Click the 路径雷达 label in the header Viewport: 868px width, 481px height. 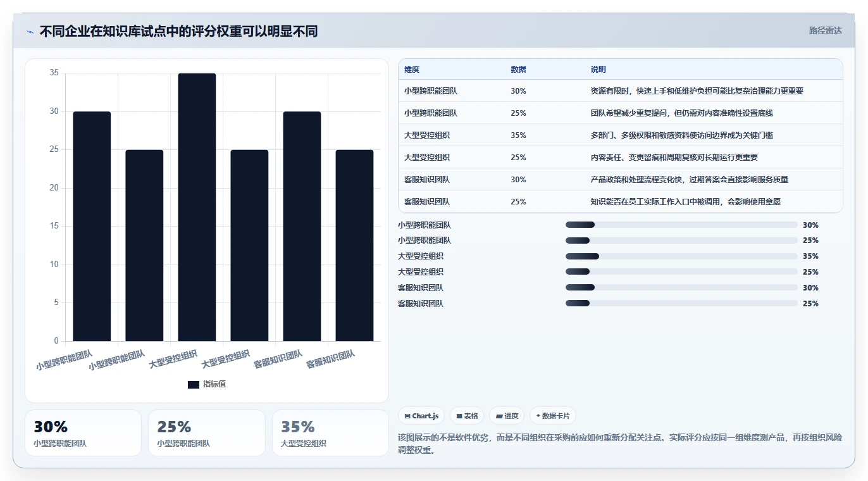click(826, 30)
